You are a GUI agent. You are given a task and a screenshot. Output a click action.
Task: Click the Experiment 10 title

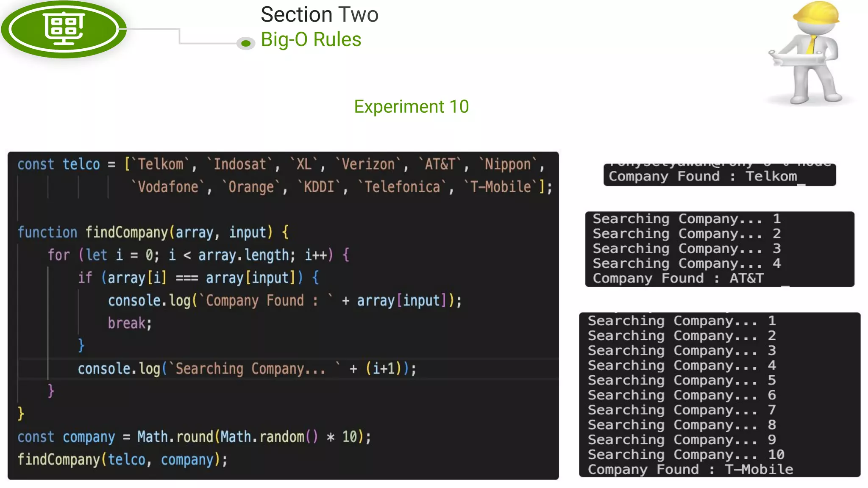[411, 107]
